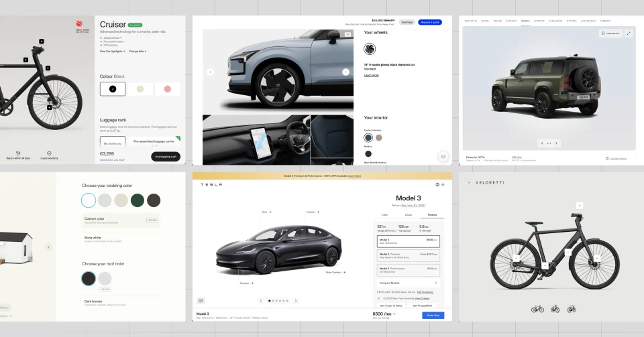
Task: Click Tesla previous slide arrow
Action: (261, 301)
